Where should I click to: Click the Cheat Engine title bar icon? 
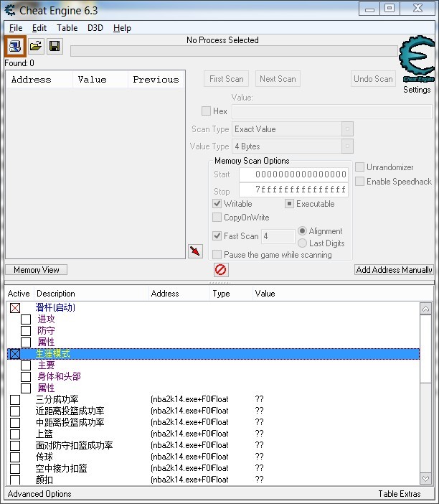tap(9, 10)
